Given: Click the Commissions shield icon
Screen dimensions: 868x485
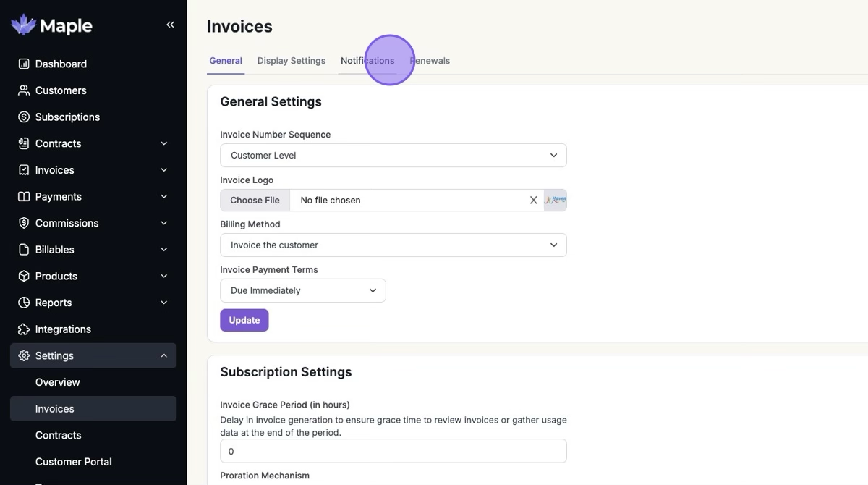Looking at the screenshot, I should pos(24,223).
